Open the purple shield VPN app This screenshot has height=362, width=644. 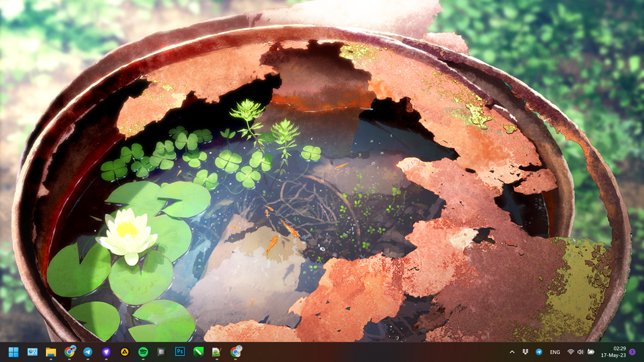[106, 352]
